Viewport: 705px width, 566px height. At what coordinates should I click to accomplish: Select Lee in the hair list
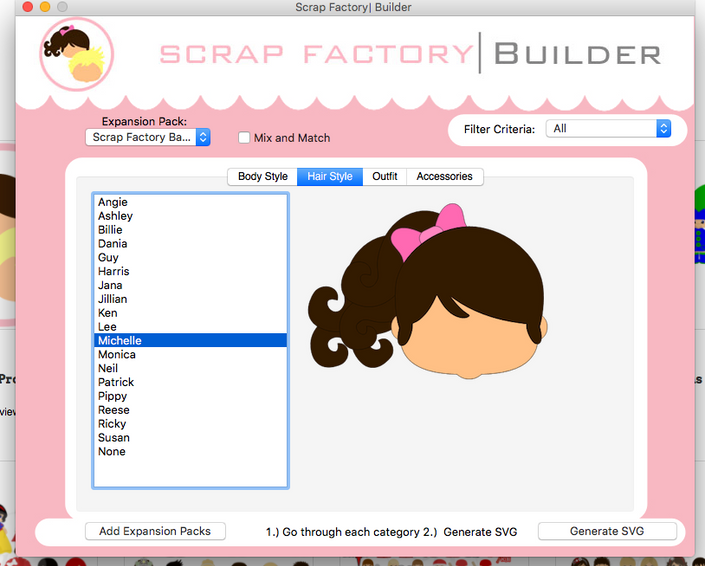tap(190, 327)
